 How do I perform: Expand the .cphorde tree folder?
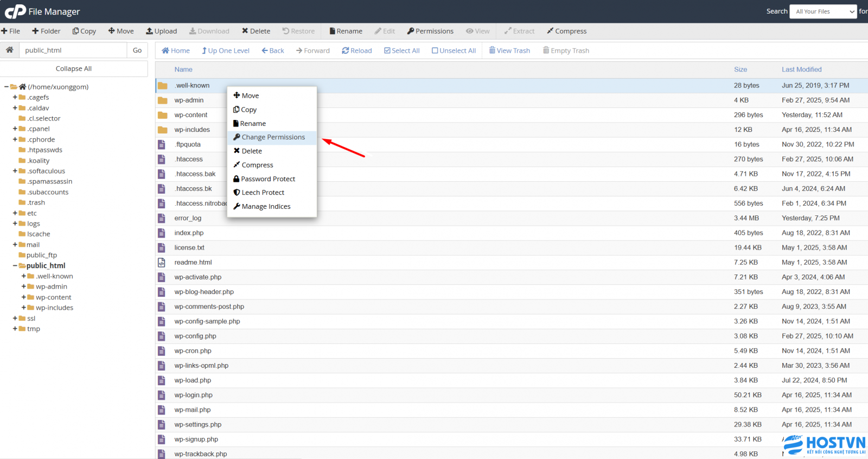15,139
